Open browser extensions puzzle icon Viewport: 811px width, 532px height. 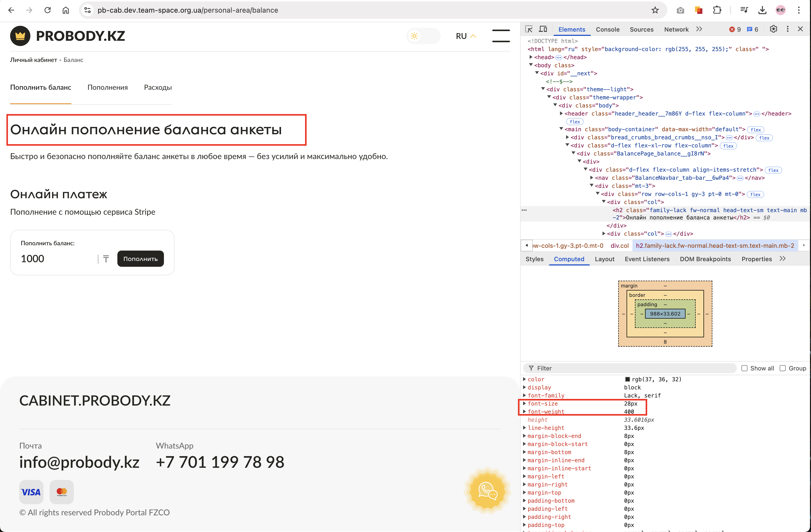tap(717, 10)
